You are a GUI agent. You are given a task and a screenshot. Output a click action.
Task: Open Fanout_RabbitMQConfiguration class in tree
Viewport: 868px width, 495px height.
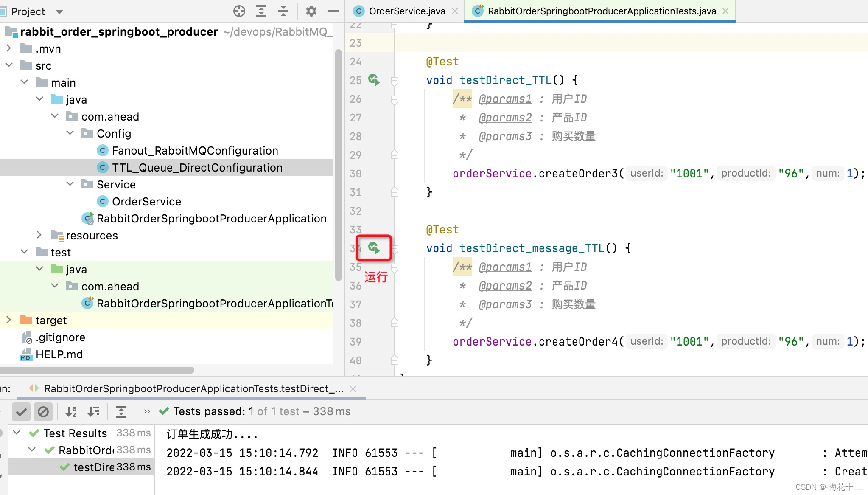tap(195, 150)
